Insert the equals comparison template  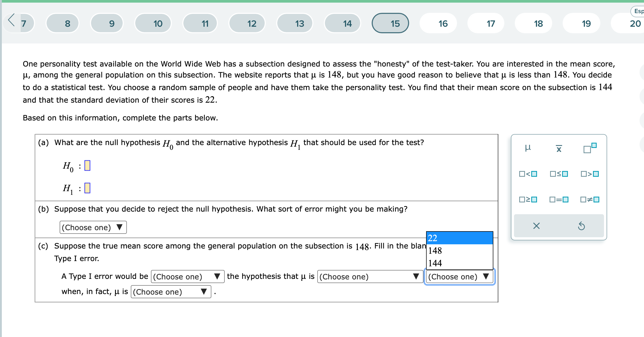click(x=559, y=200)
